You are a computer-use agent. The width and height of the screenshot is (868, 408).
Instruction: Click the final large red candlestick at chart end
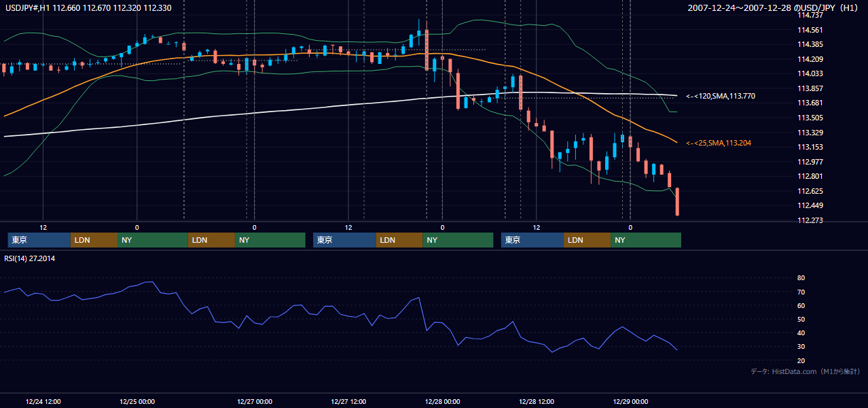tap(677, 202)
